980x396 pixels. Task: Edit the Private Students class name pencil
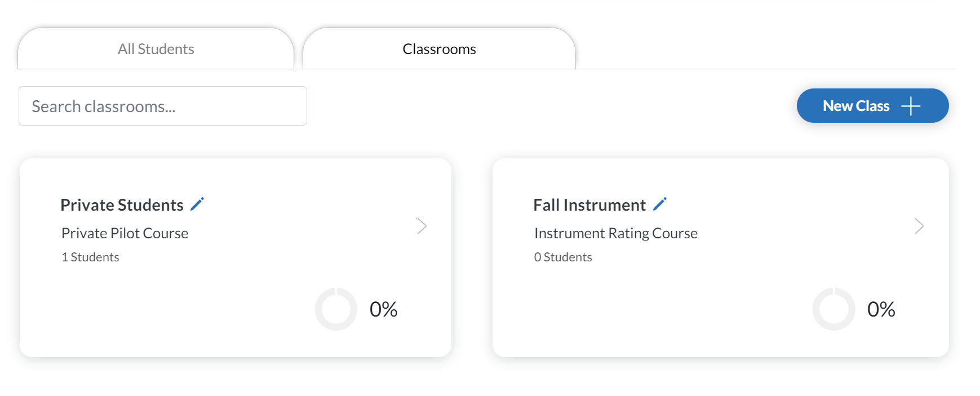(x=197, y=204)
